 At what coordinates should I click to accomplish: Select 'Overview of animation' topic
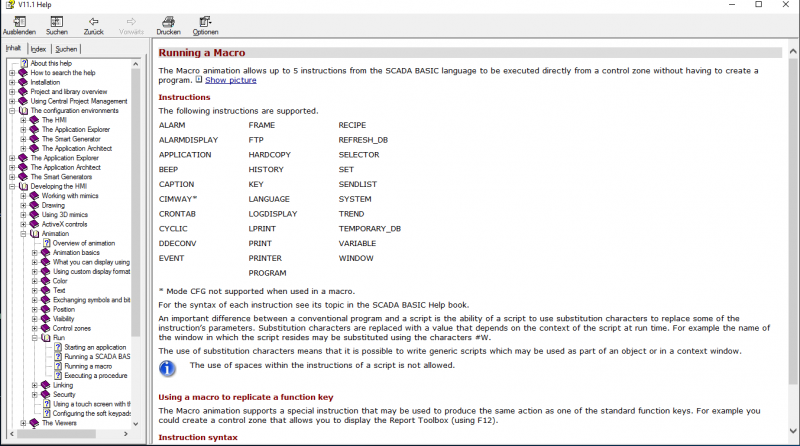pyautogui.click(x=84, y=243)
